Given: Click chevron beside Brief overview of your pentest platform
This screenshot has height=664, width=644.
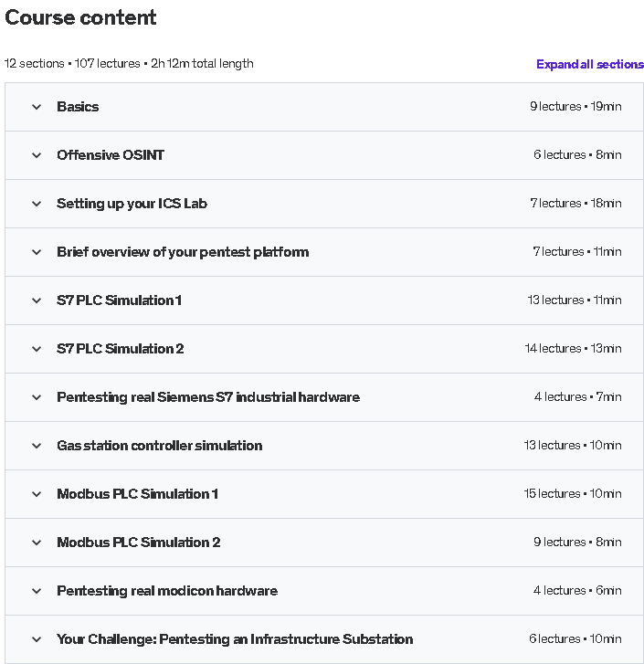Looking at the screenshot, I should pyautogui.click(x=37, y=252).
